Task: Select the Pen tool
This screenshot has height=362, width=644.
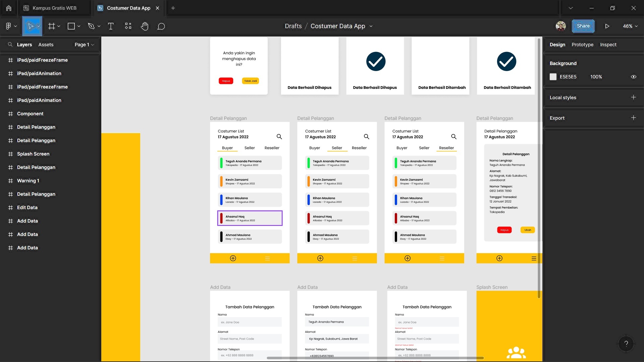Action: pos(91,26)
